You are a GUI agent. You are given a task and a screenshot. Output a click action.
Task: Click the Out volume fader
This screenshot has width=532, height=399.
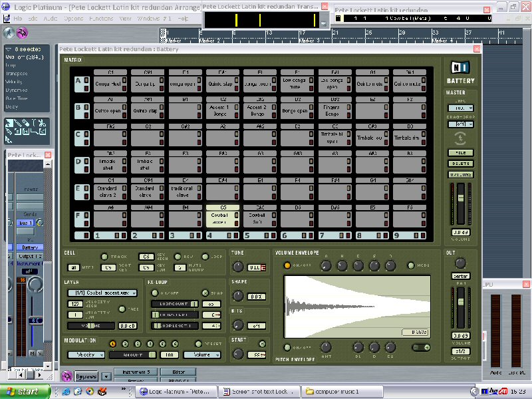click(460, 302)
